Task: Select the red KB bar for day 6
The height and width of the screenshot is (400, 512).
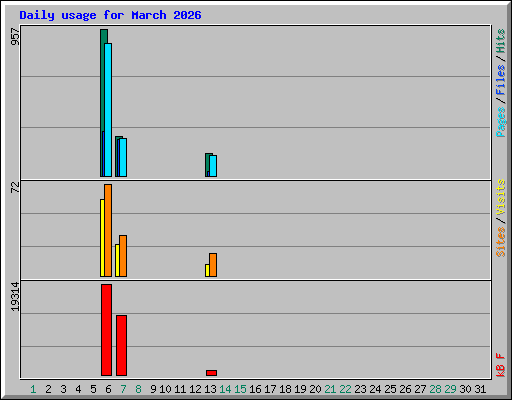Action: click(x=106, y=330)
